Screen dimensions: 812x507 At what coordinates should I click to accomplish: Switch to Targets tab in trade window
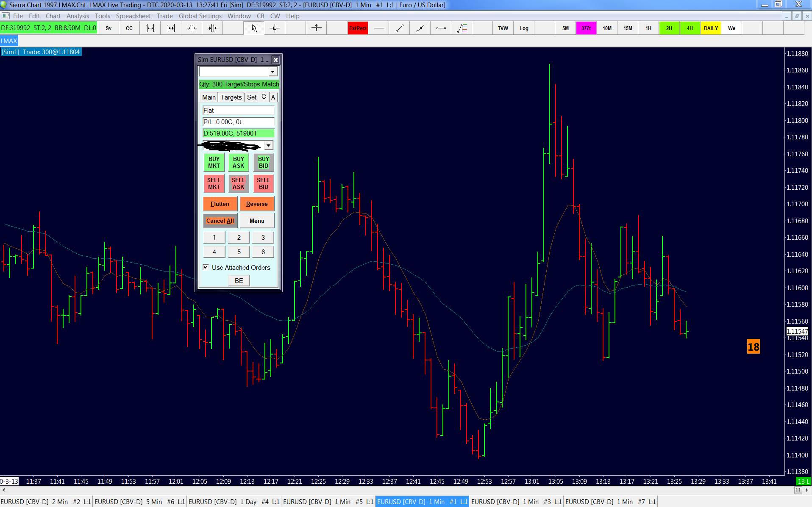click(x=231, y=97)
